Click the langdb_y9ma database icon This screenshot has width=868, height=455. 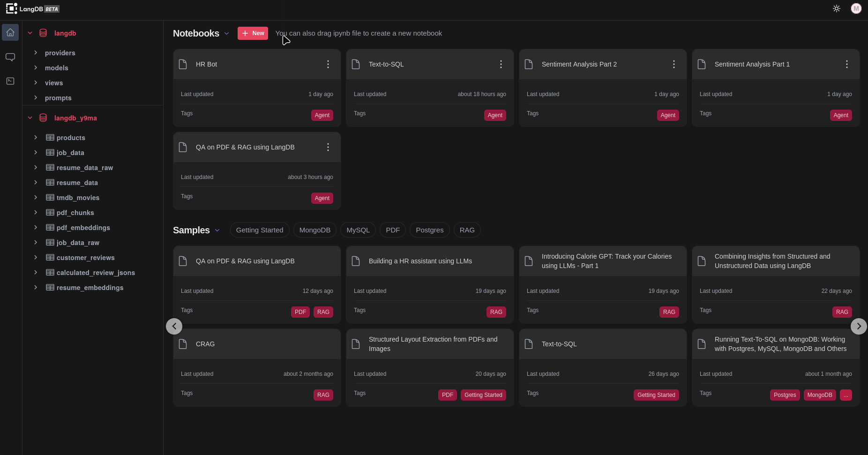coord(43,118)
